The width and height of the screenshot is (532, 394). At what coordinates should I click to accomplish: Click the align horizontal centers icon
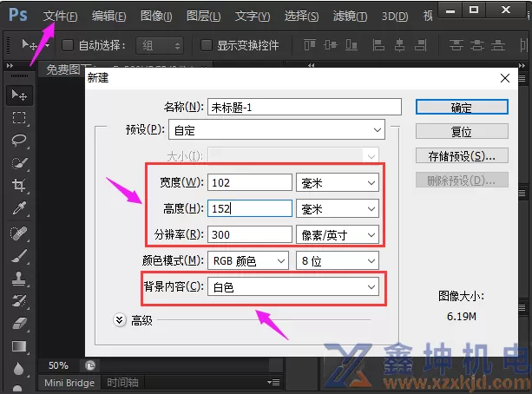coord(399,45)
